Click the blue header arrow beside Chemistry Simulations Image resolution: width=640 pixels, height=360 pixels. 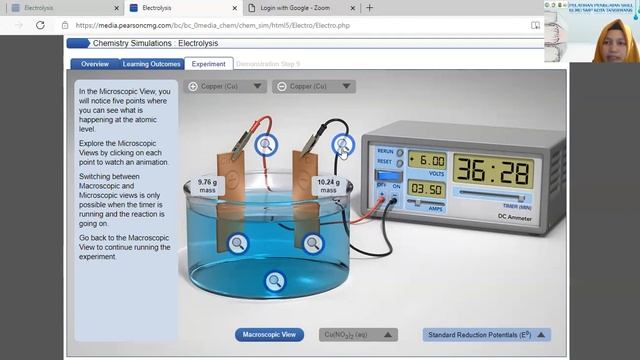click(78, 43)
